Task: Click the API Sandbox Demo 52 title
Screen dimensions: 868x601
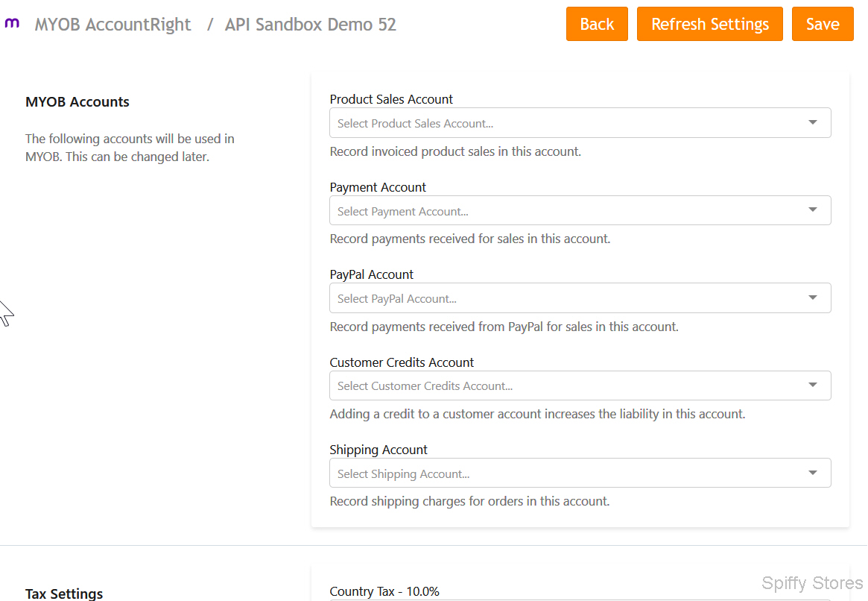Action: (310, 25)
